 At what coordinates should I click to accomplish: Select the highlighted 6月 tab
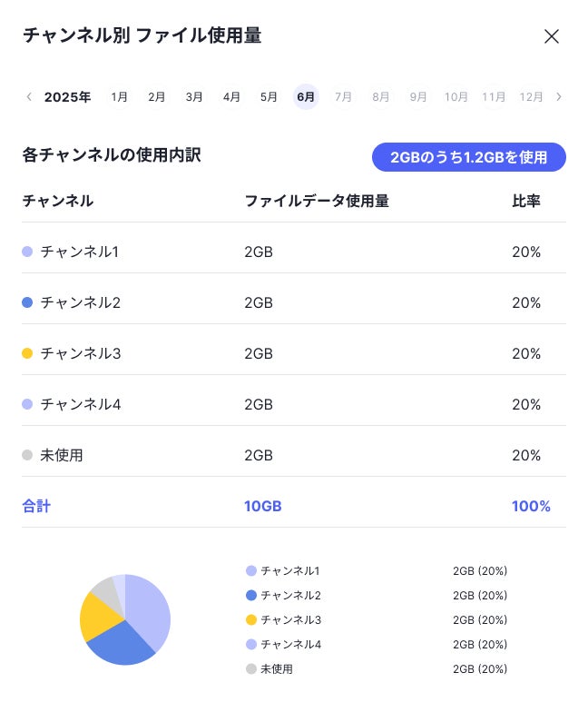point(306,96)
